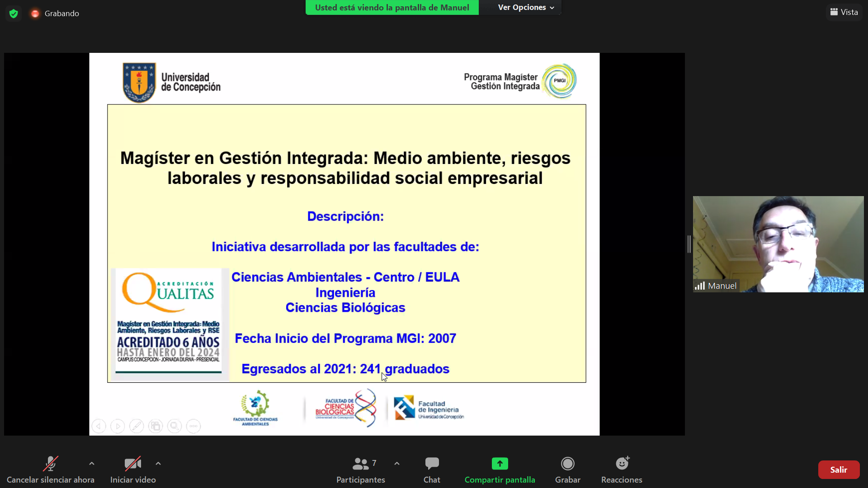Open slideshow more options ellipsis
Viewport: 868px width, 488px height.
[x=193, y=426]
